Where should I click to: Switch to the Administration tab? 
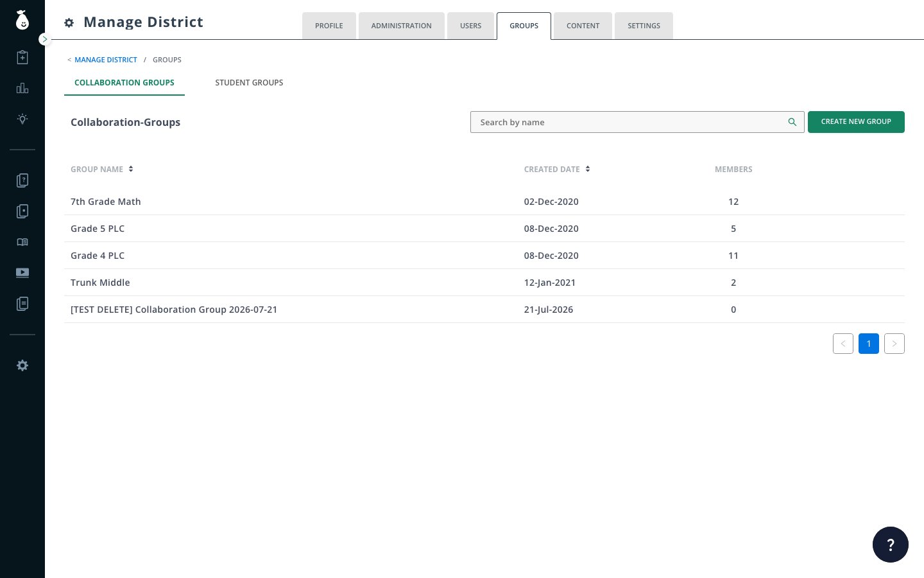point(402,26)
